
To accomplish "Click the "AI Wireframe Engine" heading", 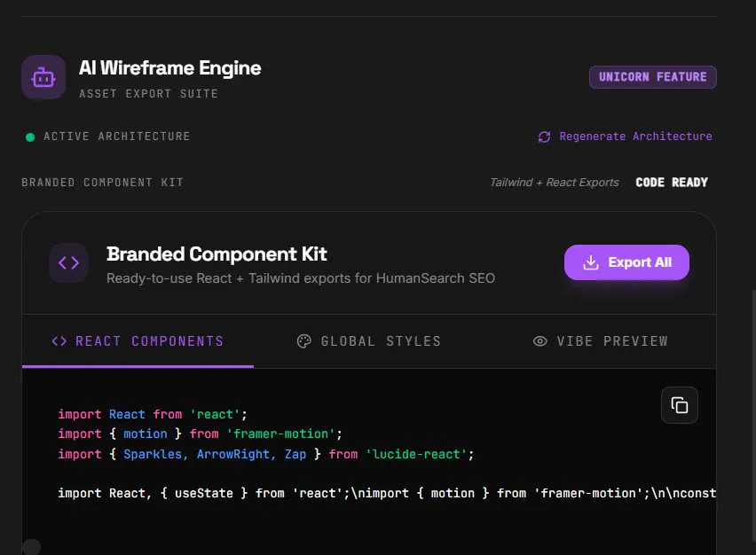I will coord(169,68).
